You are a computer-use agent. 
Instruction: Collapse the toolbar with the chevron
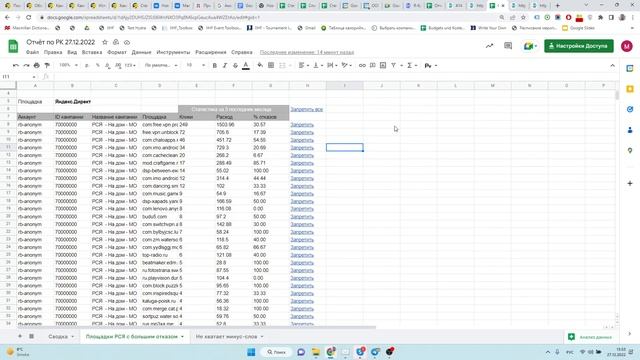612,65
